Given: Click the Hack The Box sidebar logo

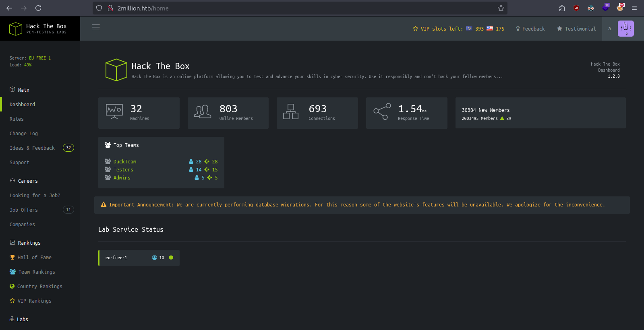Looking at the screenshot, I should tap(38, 29).
